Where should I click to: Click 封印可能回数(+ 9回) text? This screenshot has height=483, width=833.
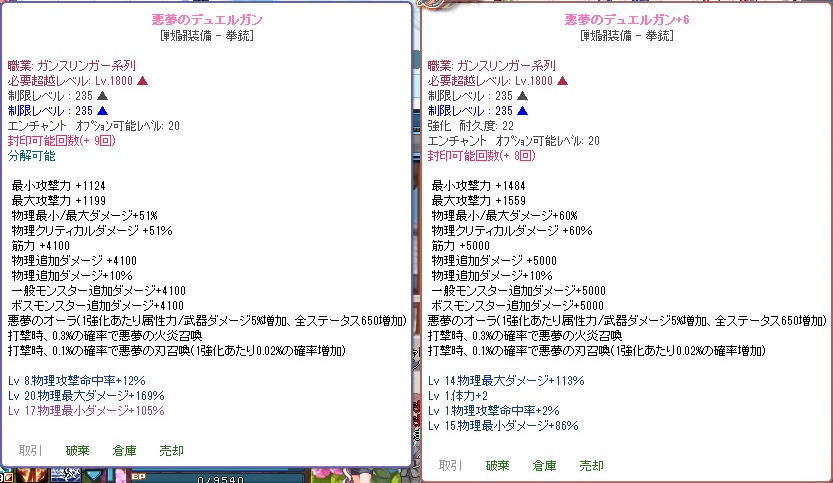(x=62, y=141)
